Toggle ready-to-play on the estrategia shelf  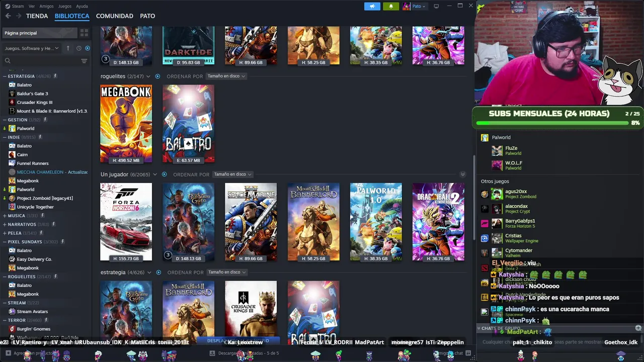[x=158, y=273]
